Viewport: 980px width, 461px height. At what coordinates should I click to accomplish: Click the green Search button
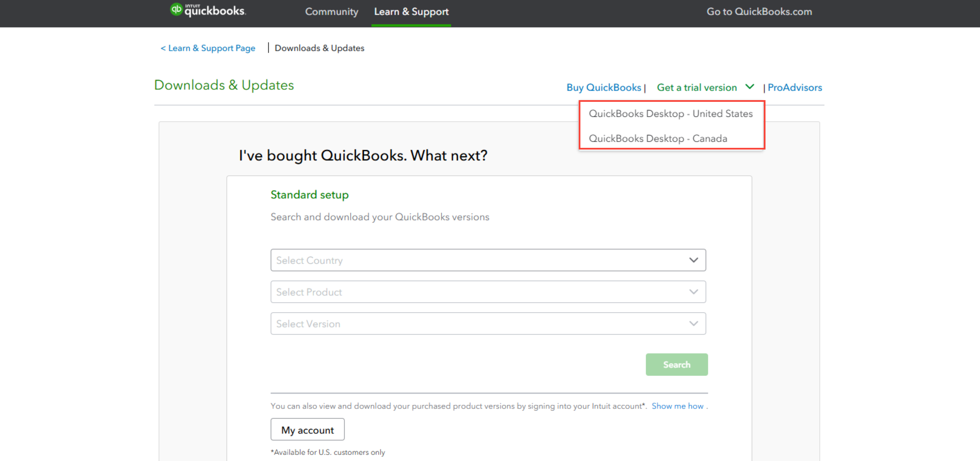click(676, 364)
